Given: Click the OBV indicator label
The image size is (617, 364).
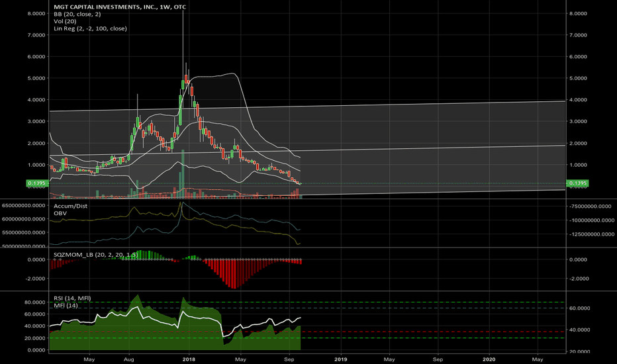Looking at the screenshot, I should coord(60,213).
